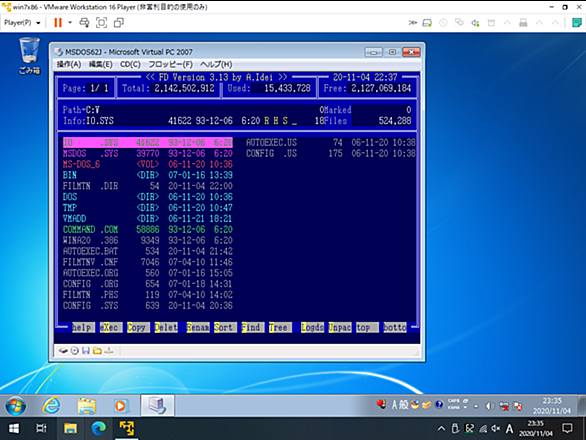The height and width of the screenshot is (440, 586).
Task: Open the フロッピー(F) menu in Virtual PC
Action: click(x=170, y=64)
